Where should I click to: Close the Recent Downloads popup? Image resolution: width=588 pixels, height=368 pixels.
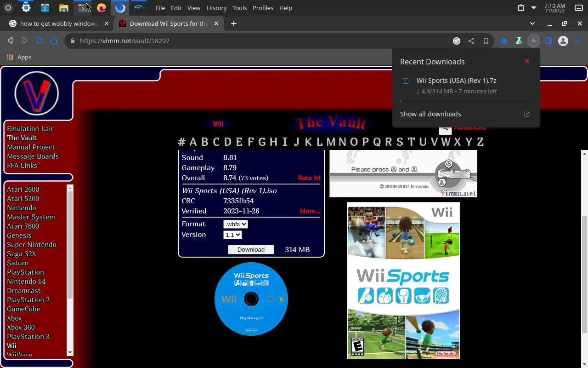click(x=527, y=61)
